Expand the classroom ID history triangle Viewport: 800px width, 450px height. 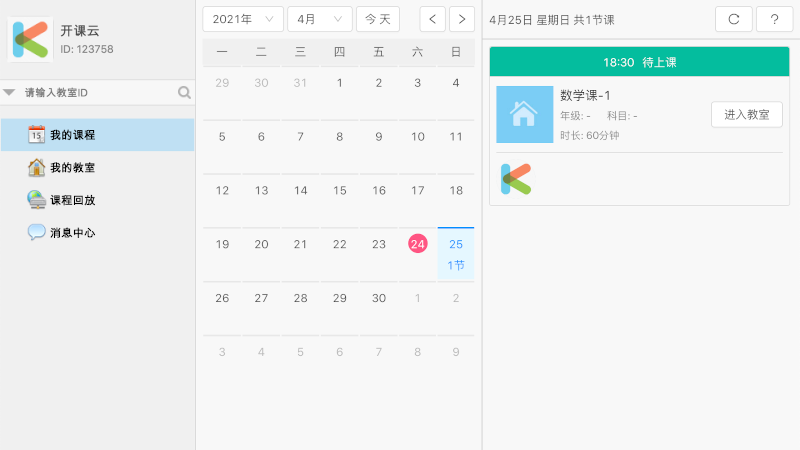tap(9, 93)
